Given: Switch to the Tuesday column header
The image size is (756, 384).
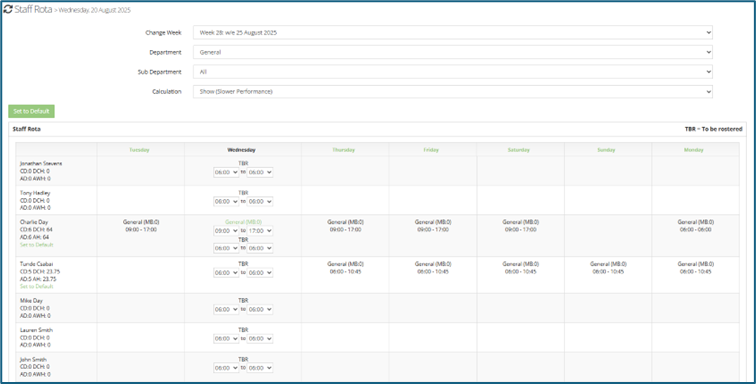Looking at the screenshot, I should [x=139, y=150].
